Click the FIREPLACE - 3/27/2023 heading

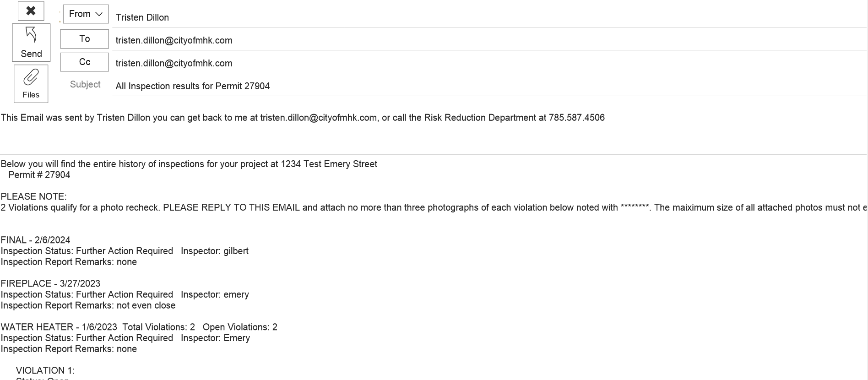pos(50,283)
